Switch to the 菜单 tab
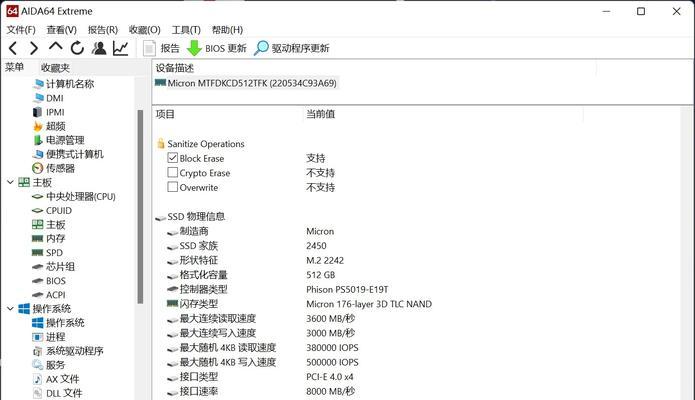This screenshot has width=695, height=400. [x=14, y=67]
